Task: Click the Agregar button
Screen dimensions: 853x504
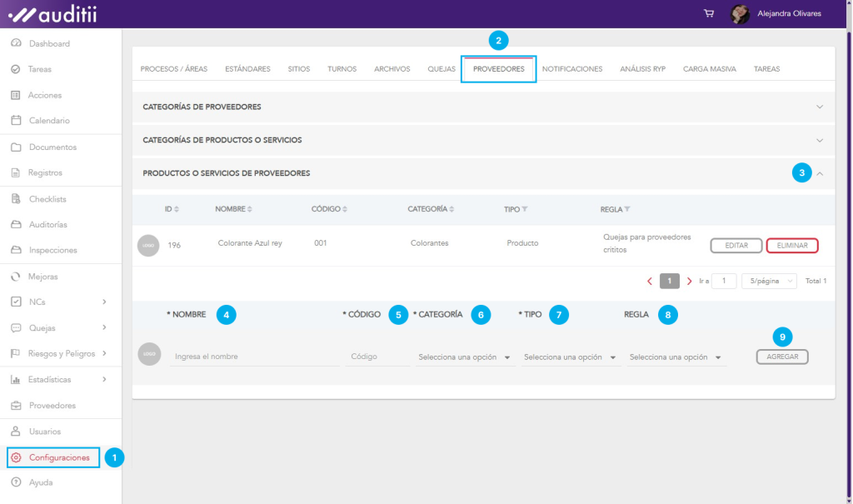Action: [782, 357]
